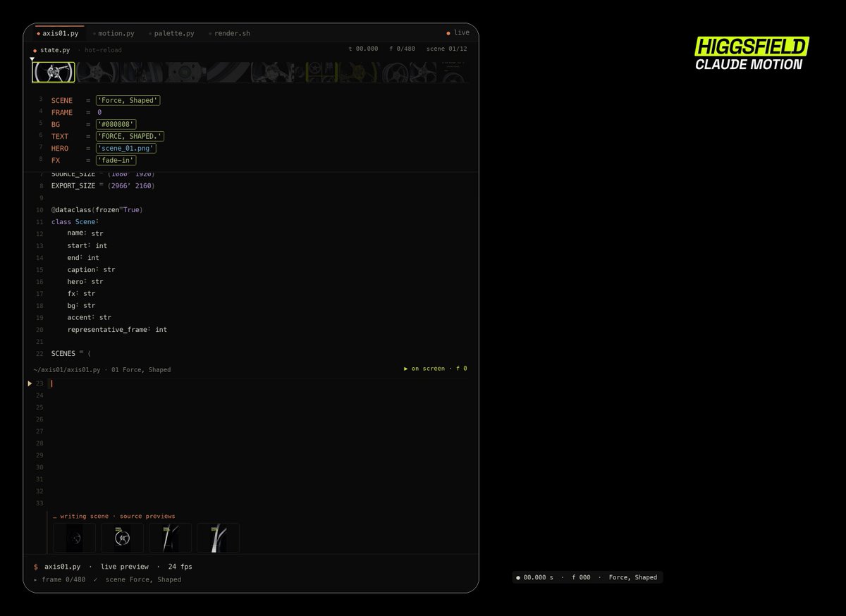Click the white playhead marker above the filmstrip
This screenshot has width=846, height=616.
pos(32,60)
